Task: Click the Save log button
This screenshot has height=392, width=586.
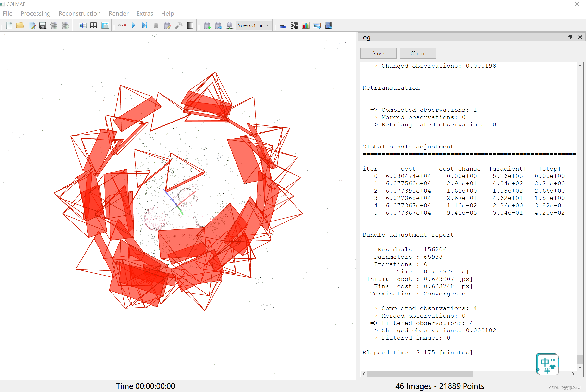Action: point(378,53)
